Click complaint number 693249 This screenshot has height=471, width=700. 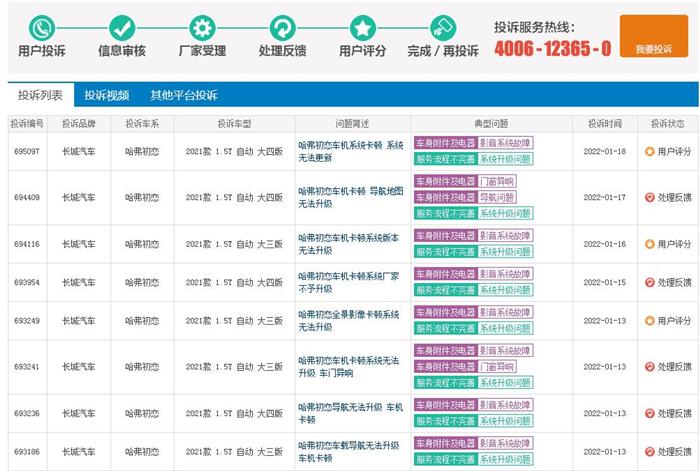tap(27, 321)
